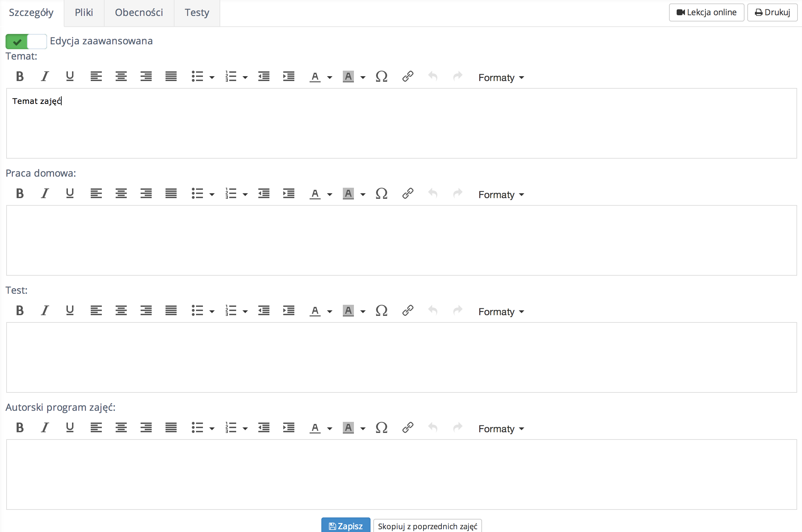Justify text in the Temat toolbar
The height and width of the screenshot is (532, 802).
click(171, 76)
